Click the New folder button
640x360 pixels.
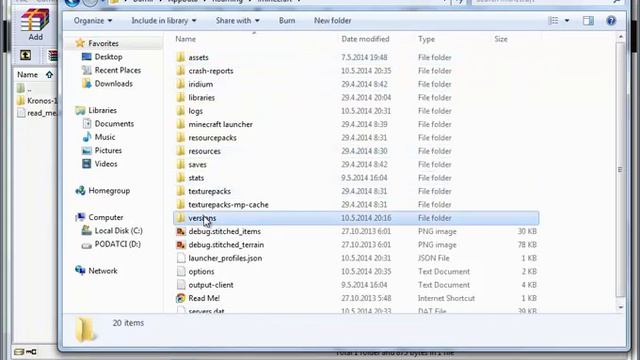point(332,20)
